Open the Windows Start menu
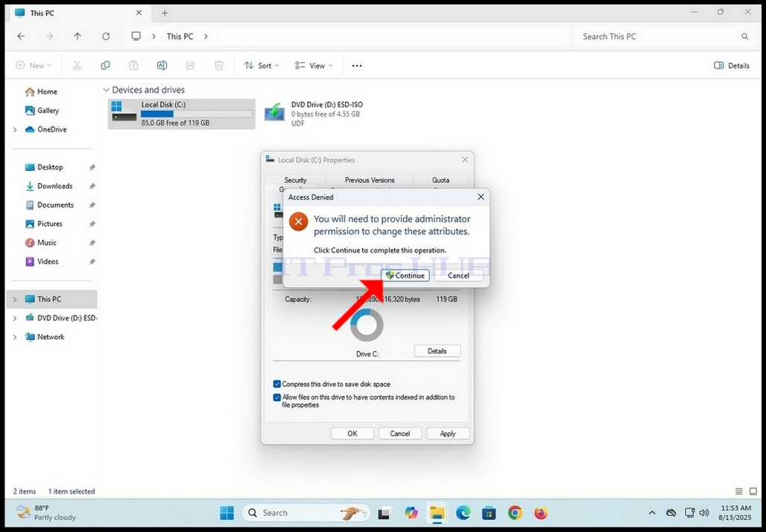This screenshot has width=766, height=532. pyautogui.click(x=227, y=513)
